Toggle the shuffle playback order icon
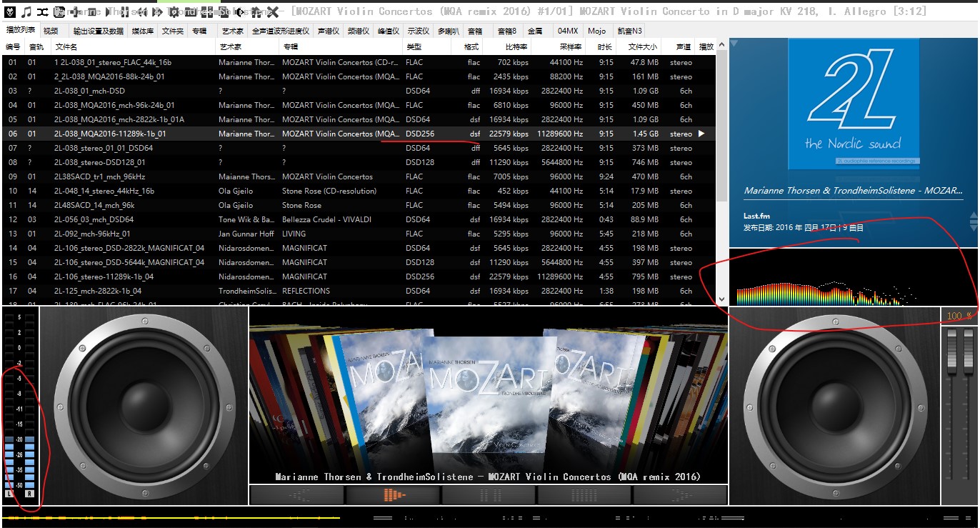 pos(43,11)
